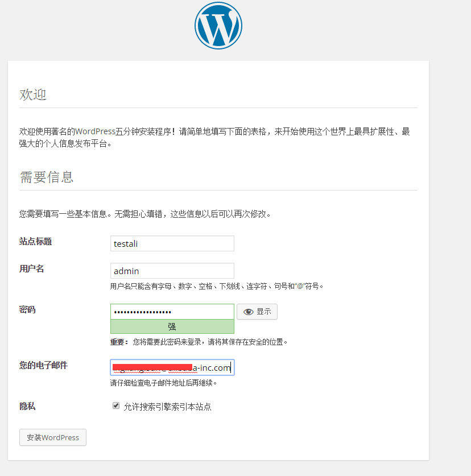Click the 允许搜索引擎索引本站点 label text

pyautogui.click(x=167, y=407)
